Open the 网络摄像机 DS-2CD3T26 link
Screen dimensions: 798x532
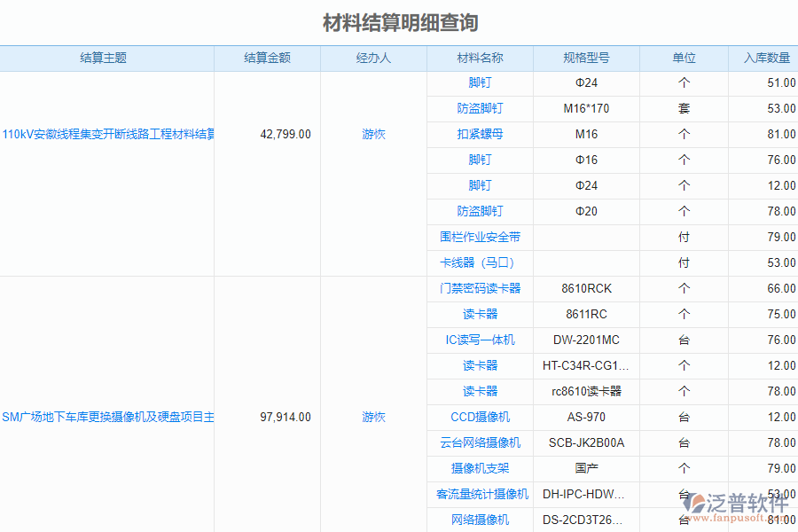point(480,520)
